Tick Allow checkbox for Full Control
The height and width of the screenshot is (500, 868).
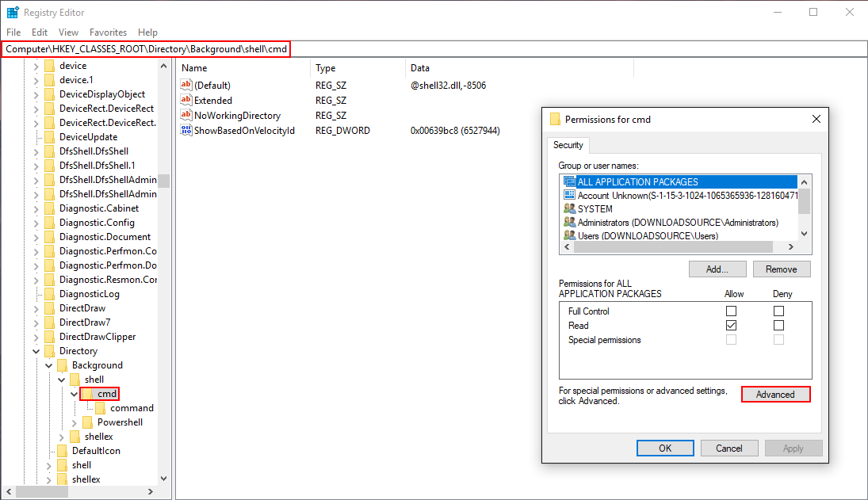(732, 311)
